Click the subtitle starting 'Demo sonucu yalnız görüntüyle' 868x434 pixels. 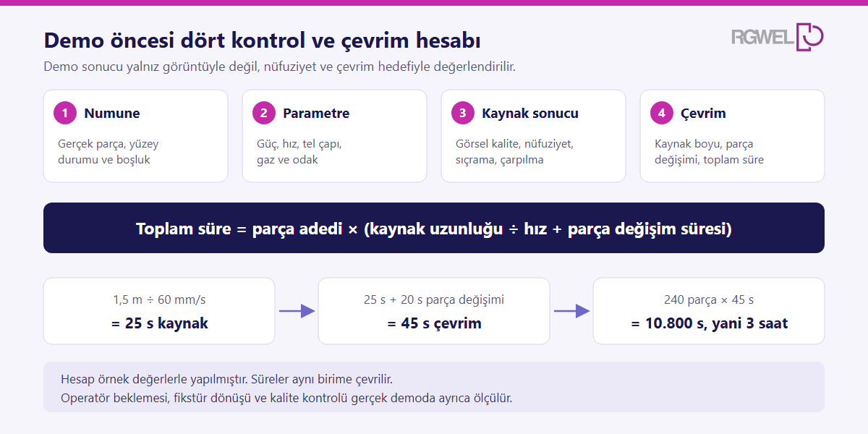279,67
